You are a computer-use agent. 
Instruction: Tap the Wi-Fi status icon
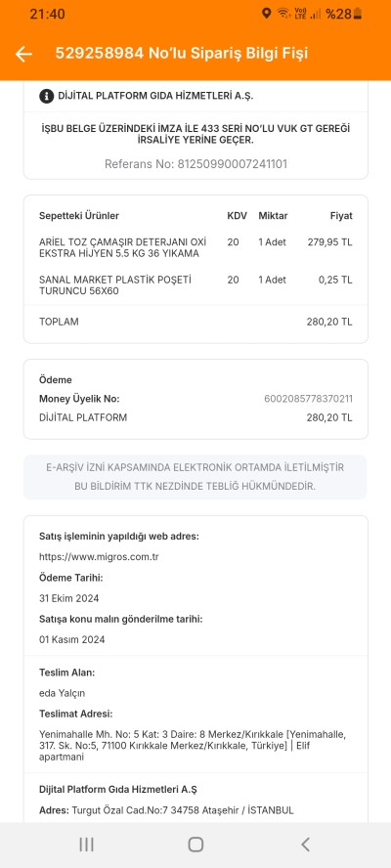coord(283,14)
